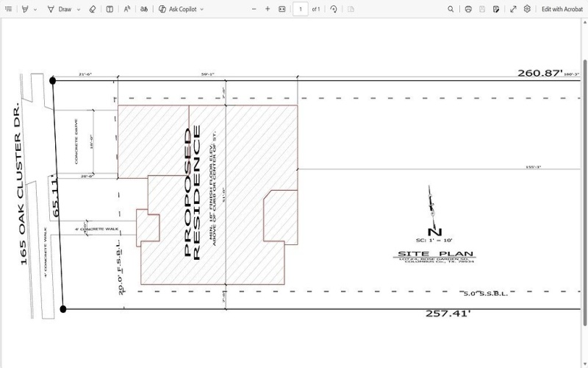
Task: Click the page number input field
Action: (x=301, y=9)
